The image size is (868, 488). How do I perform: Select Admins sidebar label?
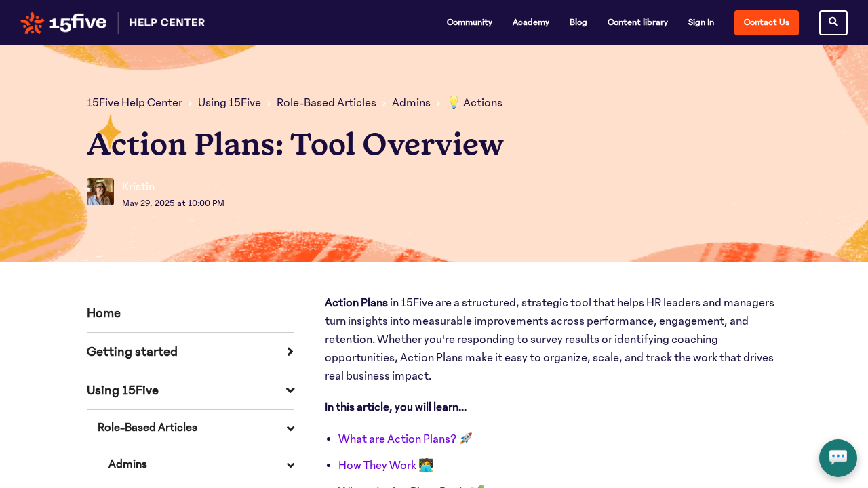(x=127, y=464)
